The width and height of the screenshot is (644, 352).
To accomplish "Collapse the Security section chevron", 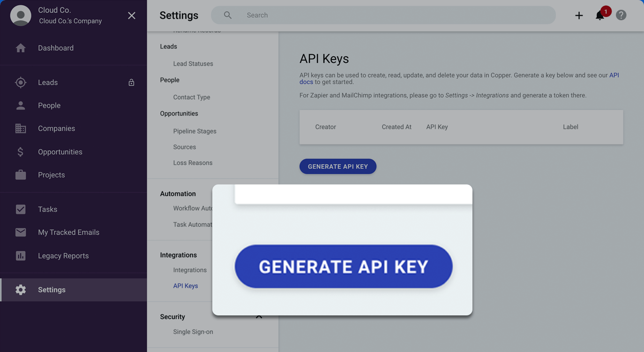I will click(259, 317).
